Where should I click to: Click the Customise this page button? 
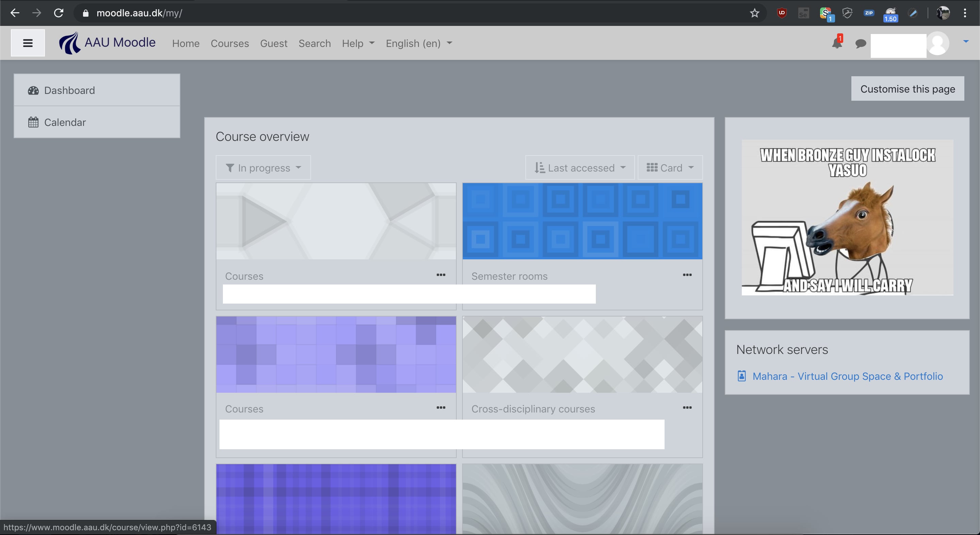click(x=907, y=89)
